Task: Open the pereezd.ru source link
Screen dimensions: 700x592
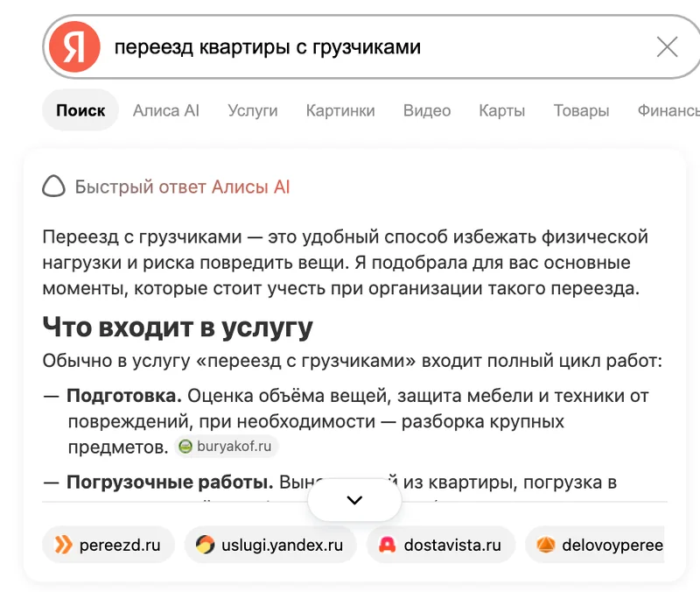Action: [x=108, y=545]
